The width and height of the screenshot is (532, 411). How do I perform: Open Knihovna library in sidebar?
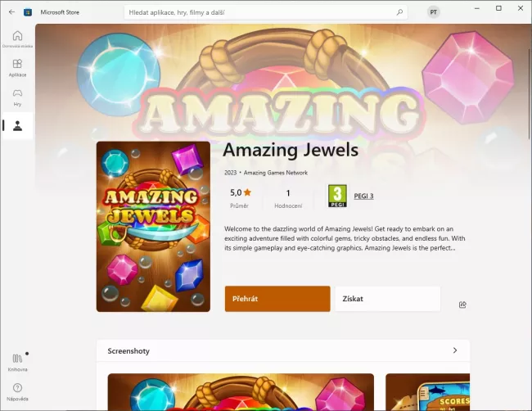click(x=17, y=363)
